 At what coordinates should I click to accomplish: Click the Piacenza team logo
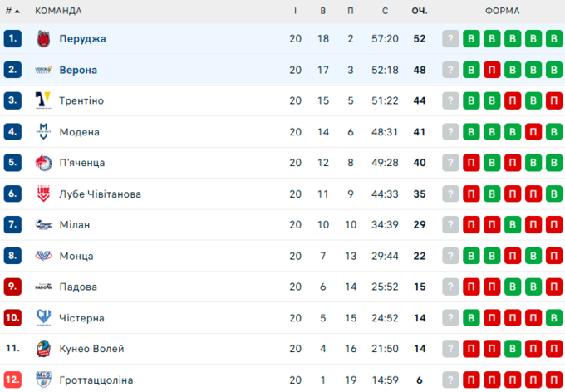(x=44, y=163)
